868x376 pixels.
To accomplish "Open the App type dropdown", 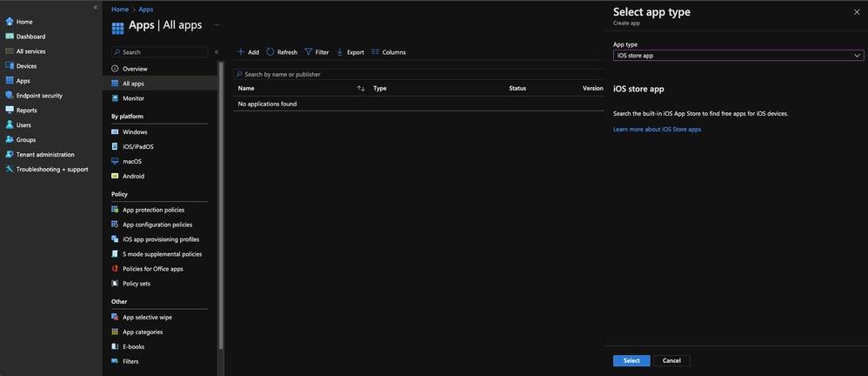I will [738, 56].
